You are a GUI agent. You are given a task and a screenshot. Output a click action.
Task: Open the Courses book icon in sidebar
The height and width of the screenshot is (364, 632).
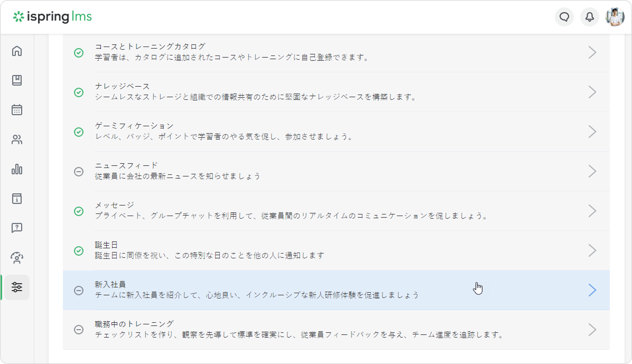17,81
